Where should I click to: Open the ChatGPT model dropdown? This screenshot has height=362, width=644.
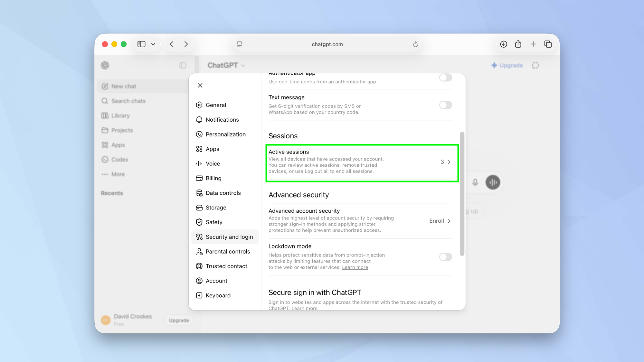(x=226, y=65)
